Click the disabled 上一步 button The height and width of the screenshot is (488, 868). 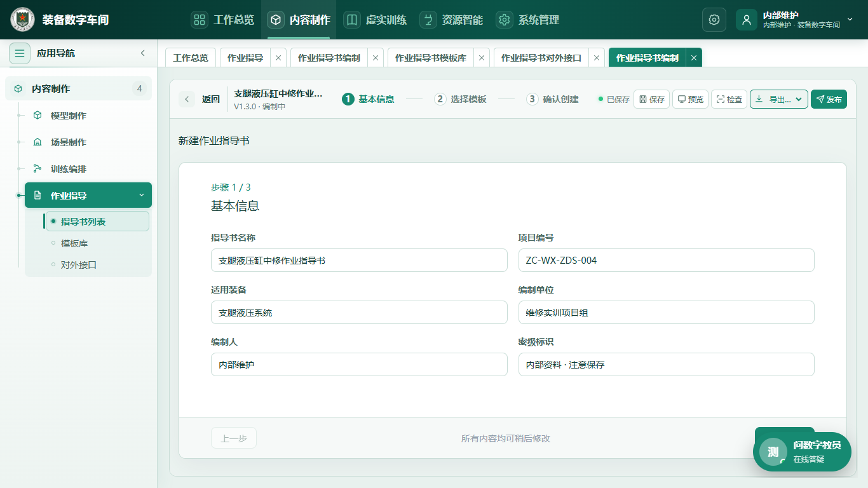point(234,438)
